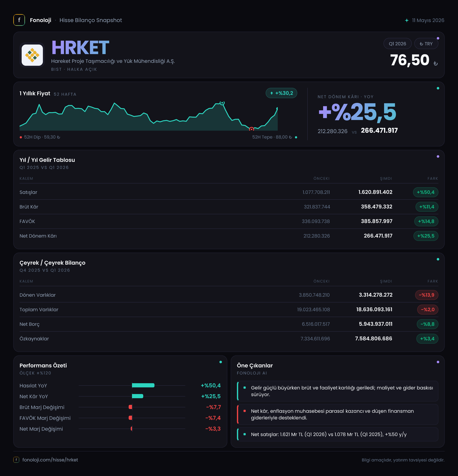Click the Brüt Kâr previous value 321.837.744
This screenshot has height=476, width=458.
coord(317,207)
